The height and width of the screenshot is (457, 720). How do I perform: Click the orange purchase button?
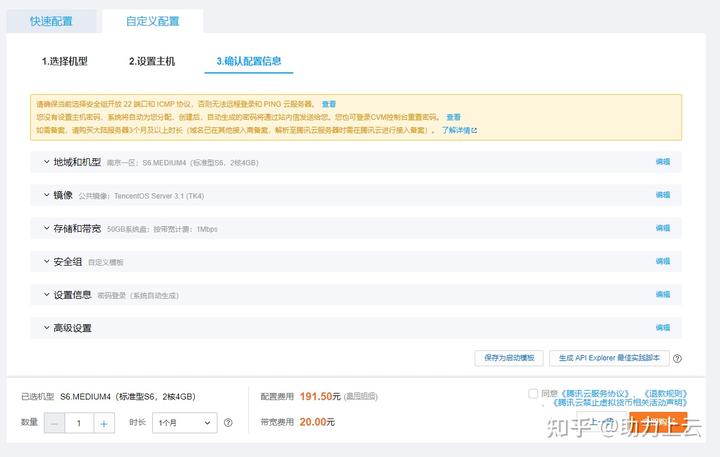[658, 422]
